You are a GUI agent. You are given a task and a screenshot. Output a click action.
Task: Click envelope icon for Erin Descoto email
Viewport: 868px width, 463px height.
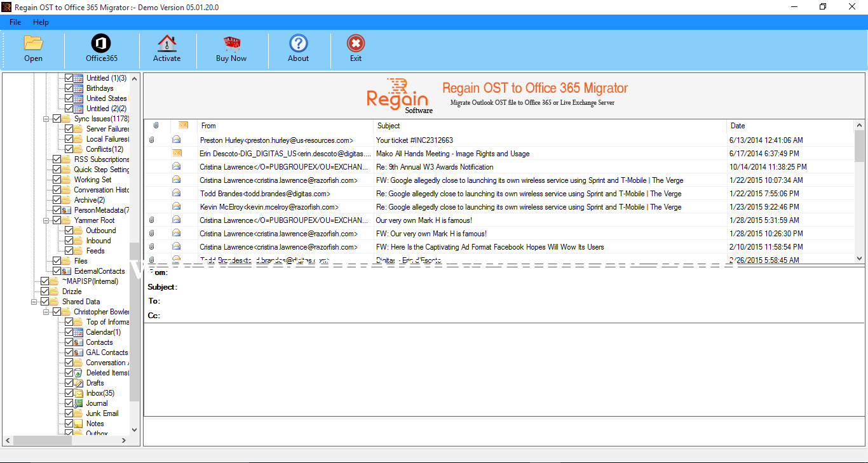click(177, 154)
